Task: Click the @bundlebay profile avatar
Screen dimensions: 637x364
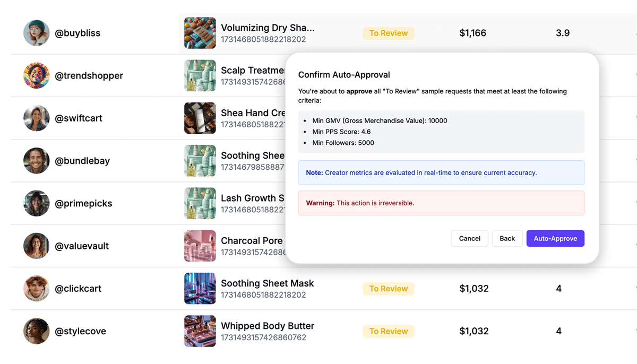Action: (x=36, y=160)
